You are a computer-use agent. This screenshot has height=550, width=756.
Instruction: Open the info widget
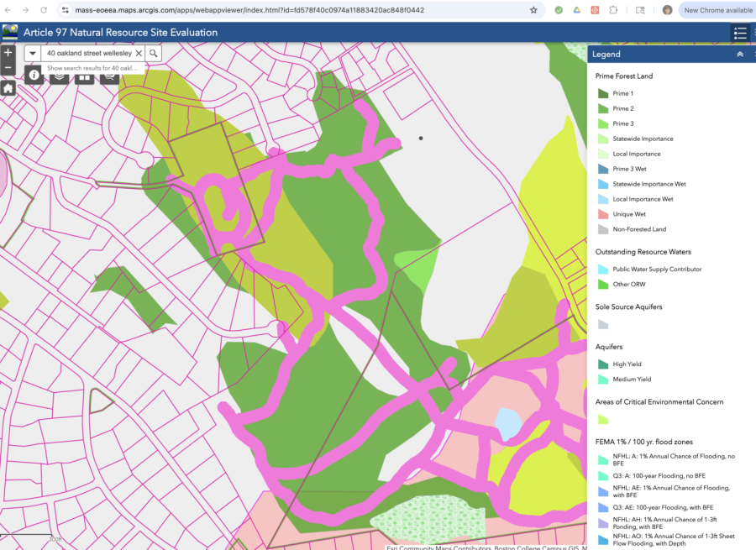35,76
